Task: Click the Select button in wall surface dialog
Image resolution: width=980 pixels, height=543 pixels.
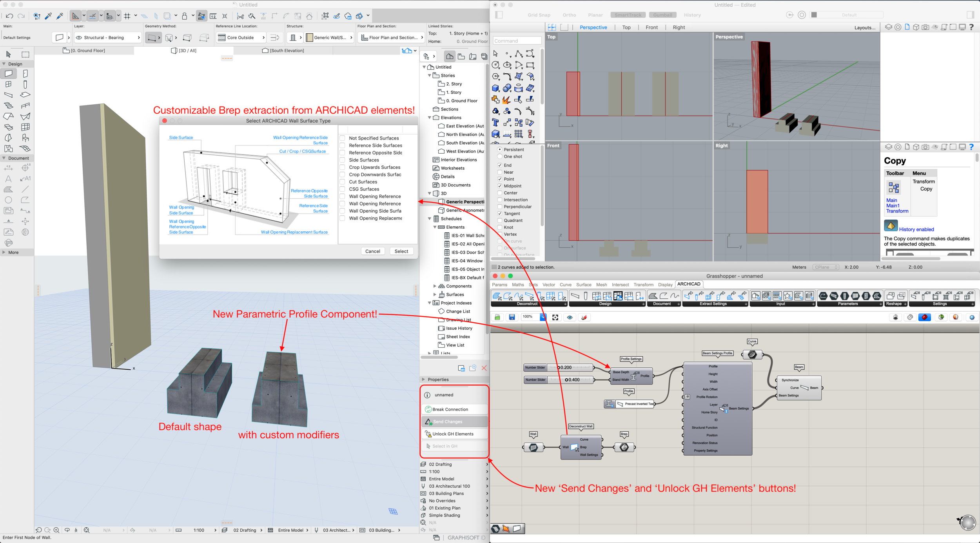Action: pos(401,251)
